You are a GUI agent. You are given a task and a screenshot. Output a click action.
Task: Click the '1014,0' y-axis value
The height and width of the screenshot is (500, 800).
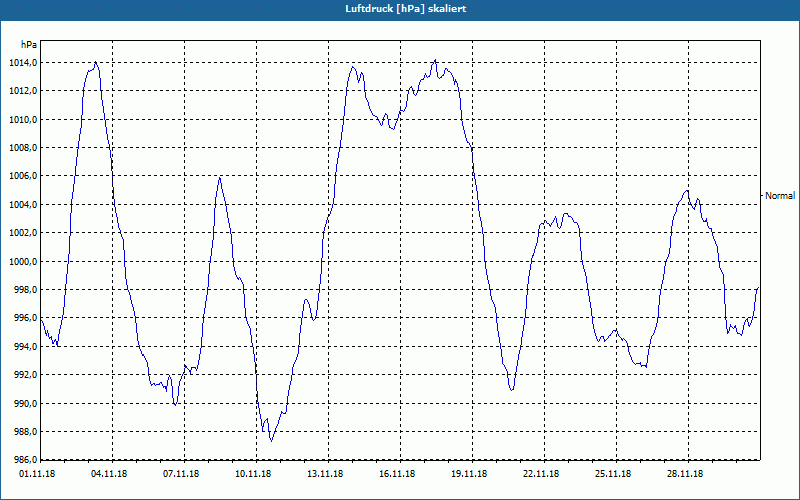(x=22, y=63)
